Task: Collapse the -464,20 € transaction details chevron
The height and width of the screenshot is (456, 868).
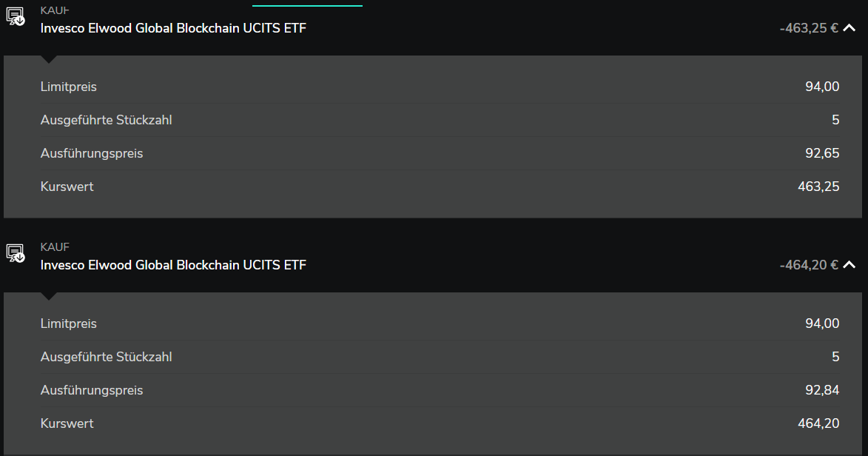Action: [x=850, y=265]
